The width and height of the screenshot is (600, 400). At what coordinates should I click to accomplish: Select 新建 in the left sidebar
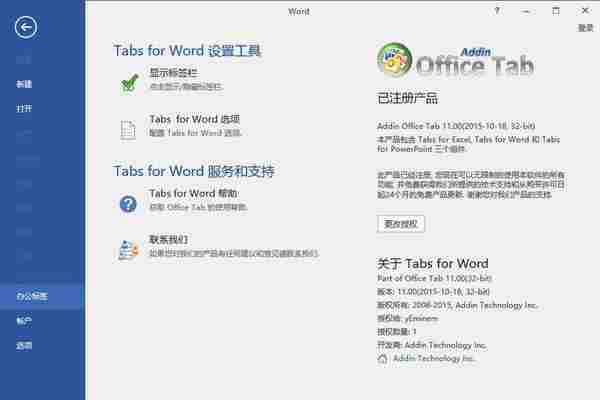coord(24,84)
